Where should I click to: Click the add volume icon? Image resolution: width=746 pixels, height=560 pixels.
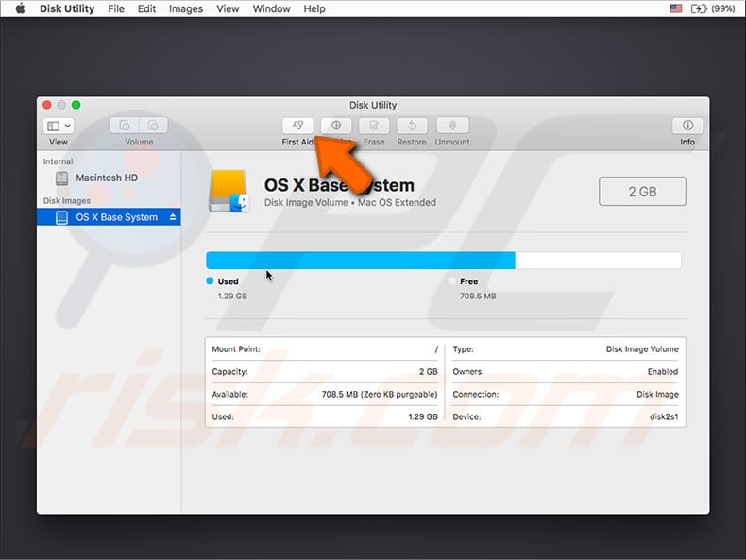coord(125,126)
